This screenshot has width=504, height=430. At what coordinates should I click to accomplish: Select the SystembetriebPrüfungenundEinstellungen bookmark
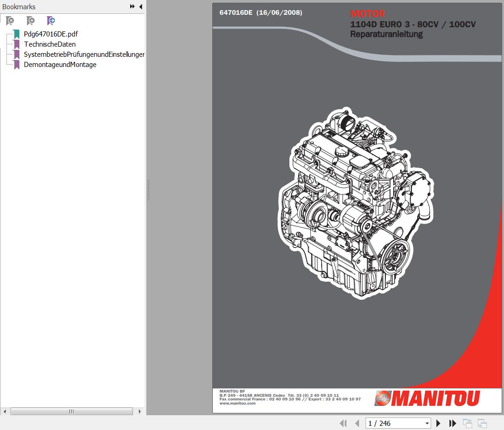[x=84, y=55]
